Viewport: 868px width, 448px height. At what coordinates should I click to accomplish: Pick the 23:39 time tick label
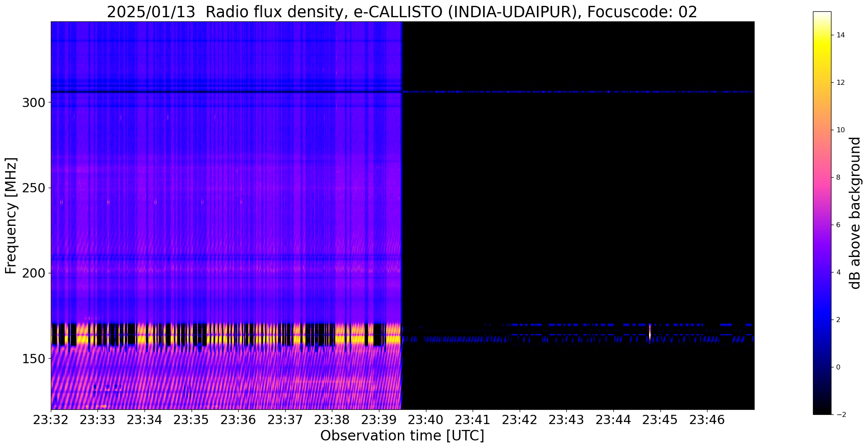point(379,420)
